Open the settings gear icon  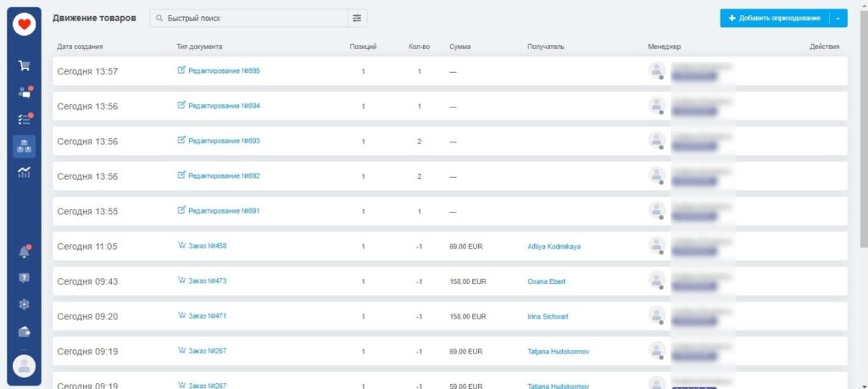tap(25, 304)
